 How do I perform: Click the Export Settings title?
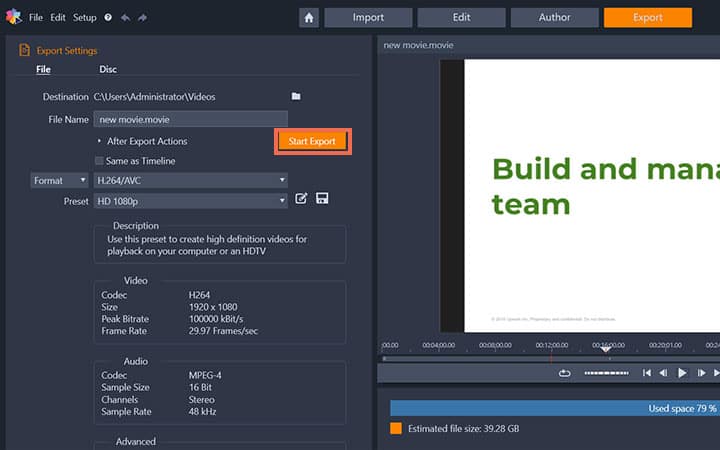click(67, 51)
